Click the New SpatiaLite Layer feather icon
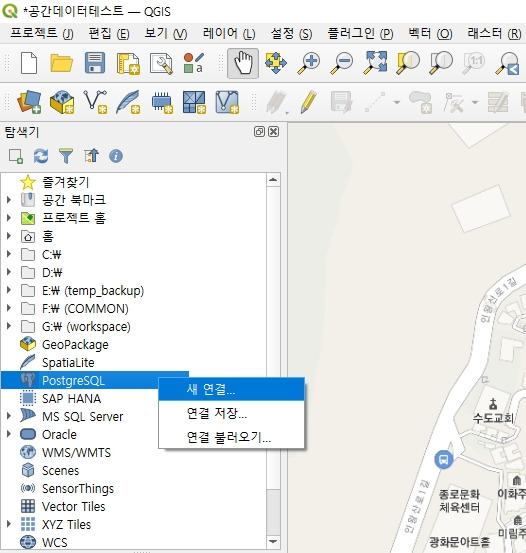 (128, 102)
